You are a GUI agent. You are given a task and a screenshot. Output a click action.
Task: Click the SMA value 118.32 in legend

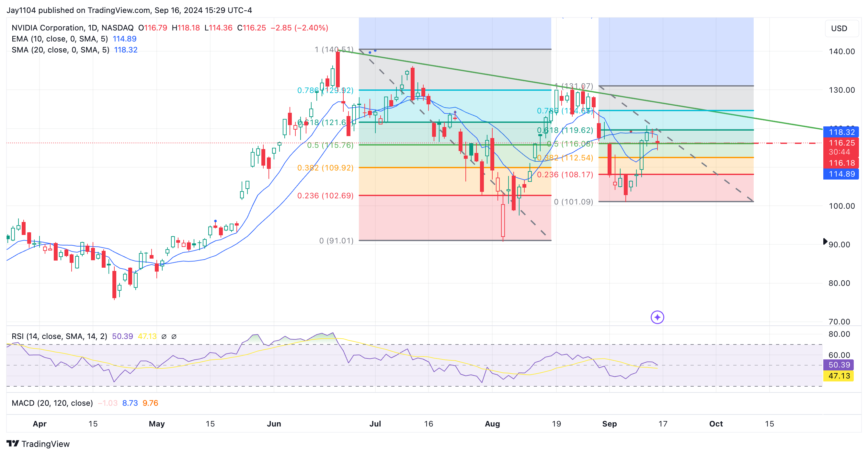[x=126, y=50]
